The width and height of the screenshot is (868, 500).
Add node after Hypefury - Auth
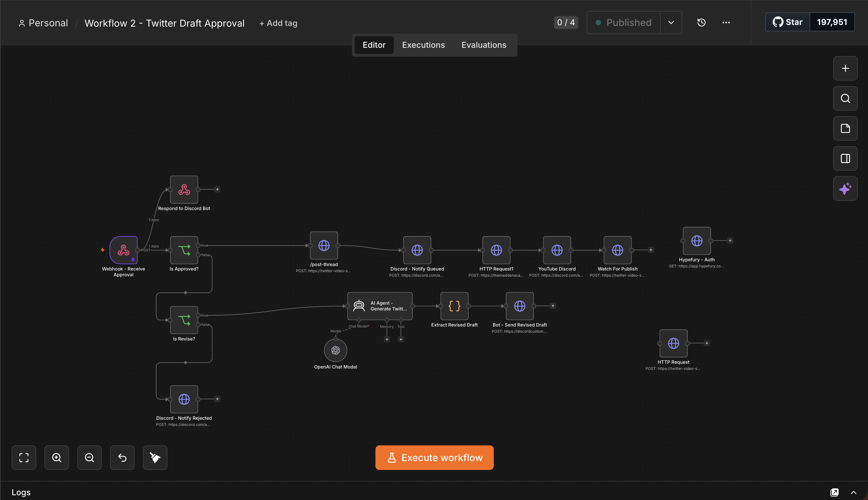click(730, 241)
